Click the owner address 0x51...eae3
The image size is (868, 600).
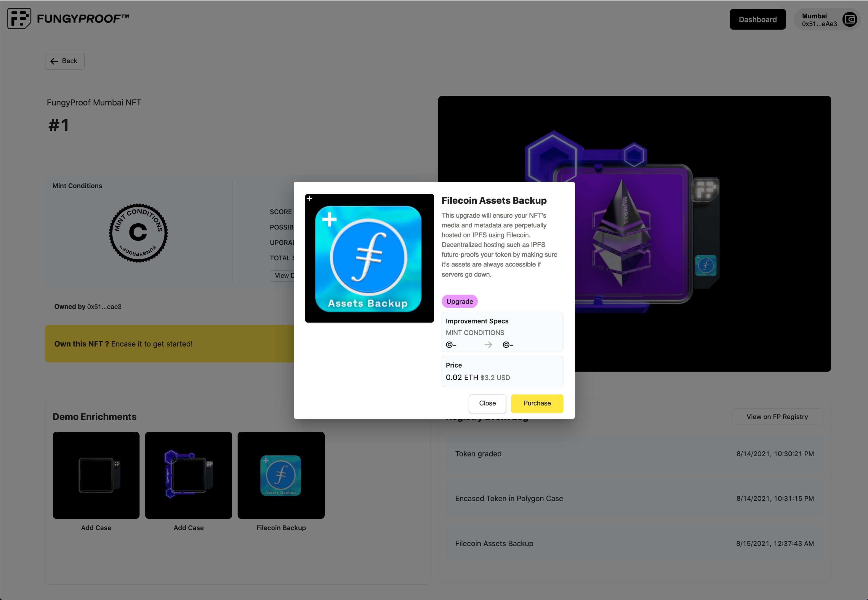pyautogui.click(x=104, y=307)
